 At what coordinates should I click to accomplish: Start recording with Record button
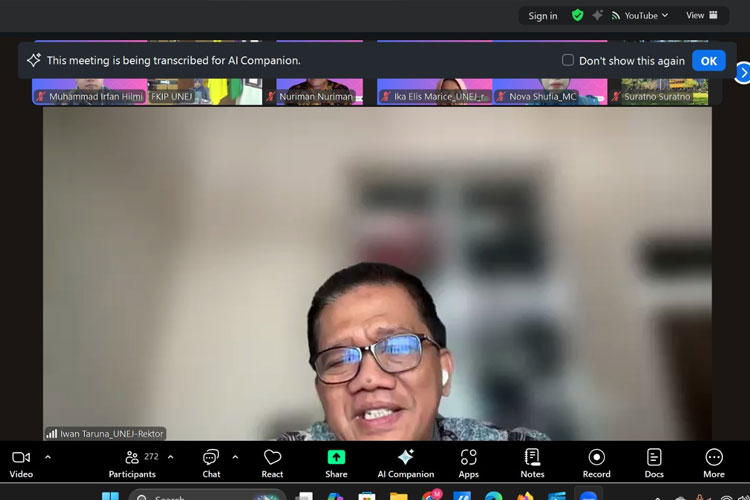click(x=596, y=464)
